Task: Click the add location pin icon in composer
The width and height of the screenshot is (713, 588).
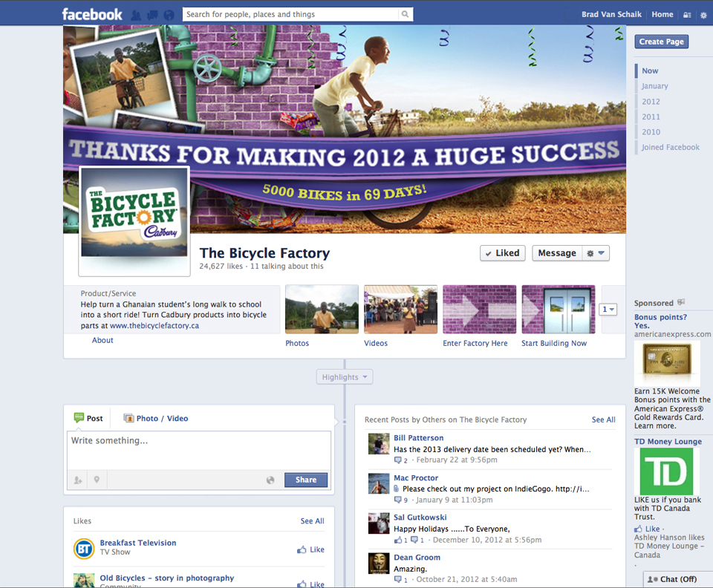Action: coord(97,480)
